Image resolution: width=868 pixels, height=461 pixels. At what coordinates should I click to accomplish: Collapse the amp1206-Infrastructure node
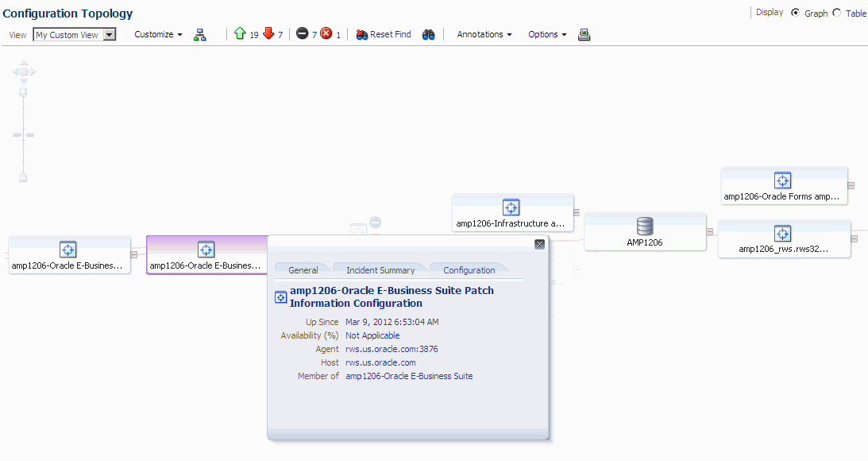(x=577, y=213)
